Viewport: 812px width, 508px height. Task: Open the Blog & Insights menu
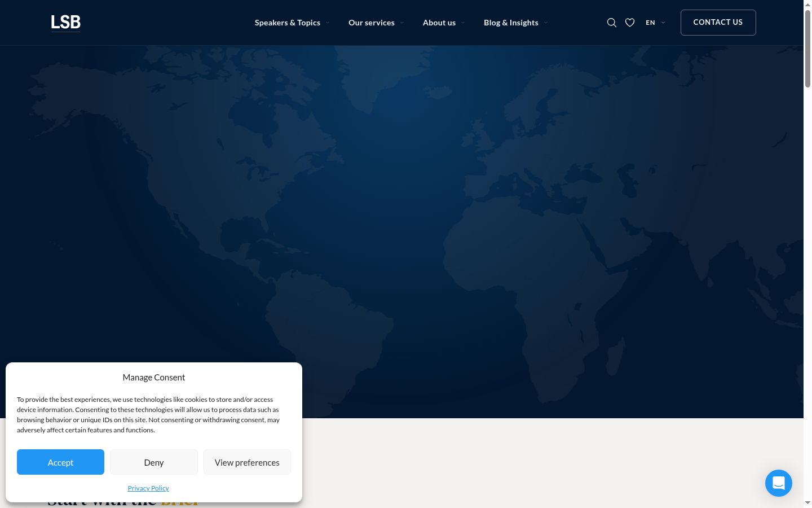click(511, 23)
